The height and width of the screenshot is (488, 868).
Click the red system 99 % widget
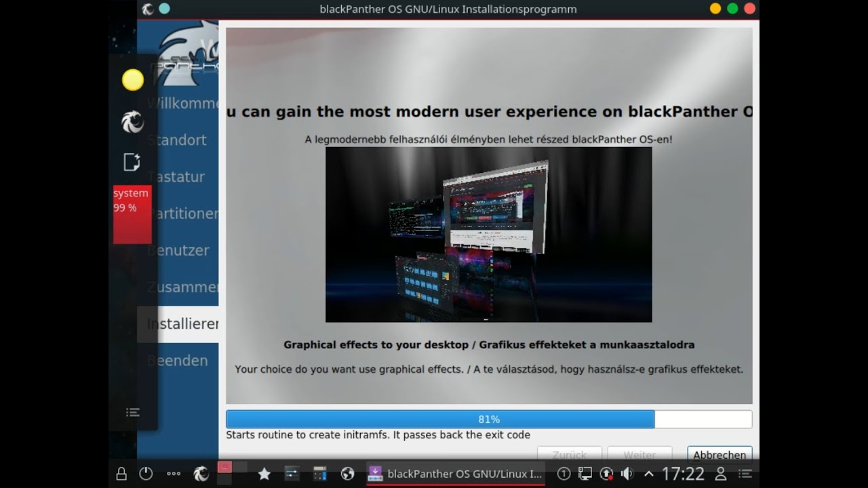(x=132, y=214)
